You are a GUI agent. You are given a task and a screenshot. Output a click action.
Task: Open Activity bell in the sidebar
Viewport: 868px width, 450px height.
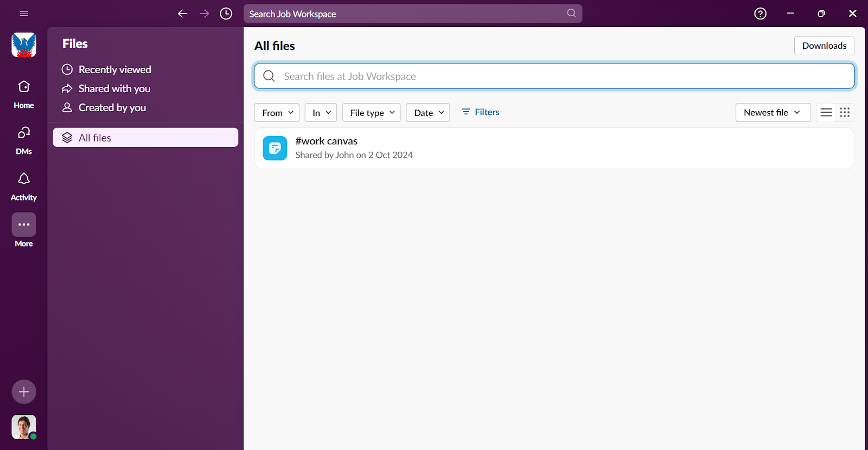pos(24,187)
